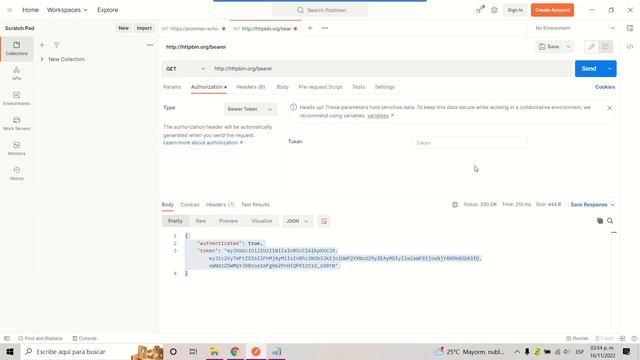Click the New button in Scratch Pad
This screenshot has height=360, width=640.
tap(123, 28)
